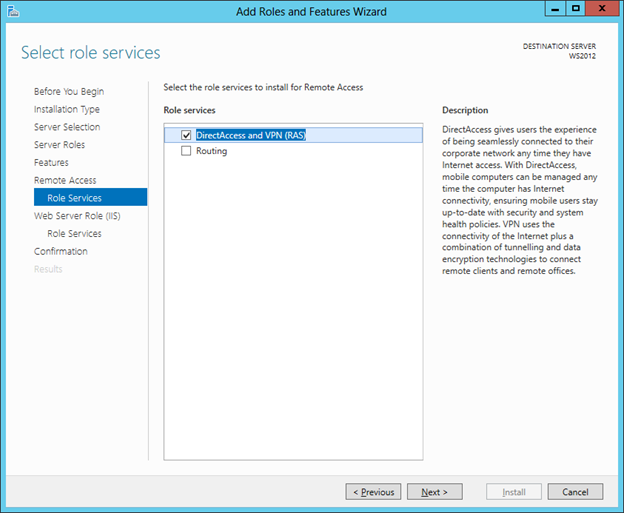
Task: Uncheck DirectAccess and VPN (RAS) checkbox
Action: coord(186,135)
